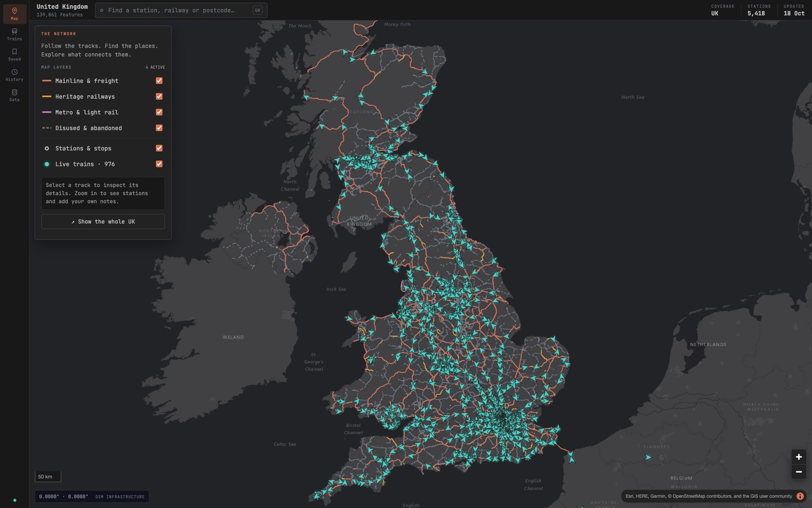Click the coordinates readout 0.0000° · 0.0000°
This screenshot has width=812, height=508.
click(63, 497)
